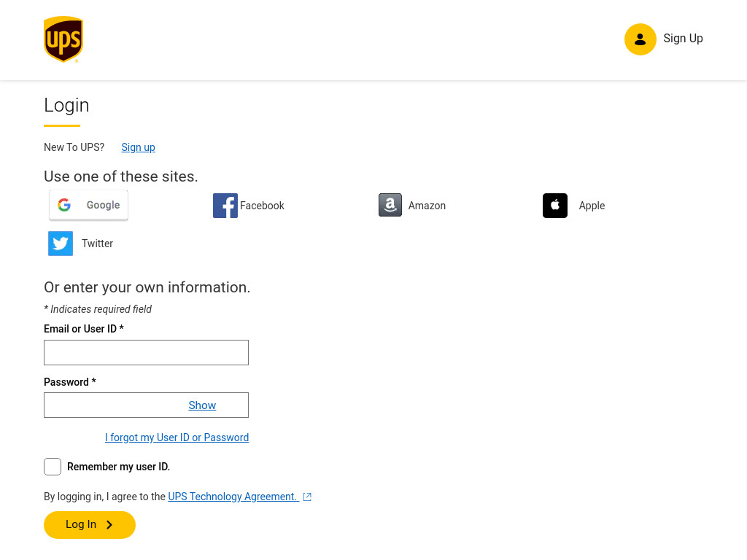Image resolution: width=747 pixels, height=560 pixels.
Task: Click the Facebook logo icon
Action: (225, 206)
